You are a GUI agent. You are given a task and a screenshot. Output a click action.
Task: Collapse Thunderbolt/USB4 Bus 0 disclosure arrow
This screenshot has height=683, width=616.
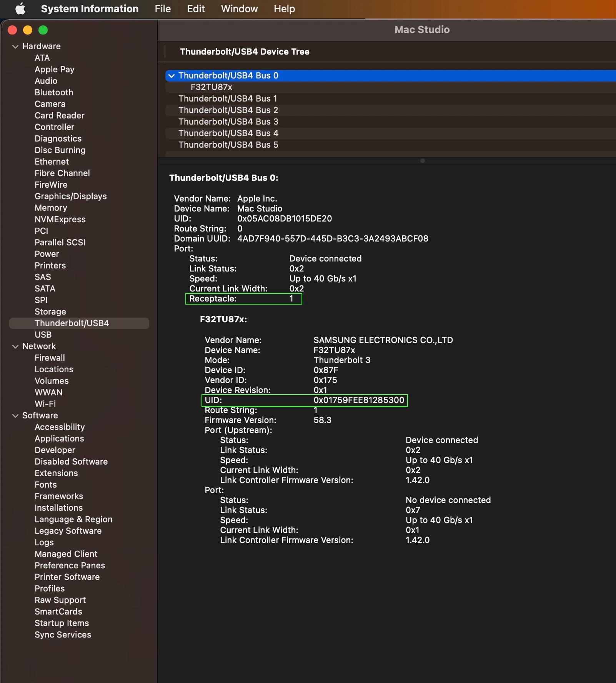[171, 76]
